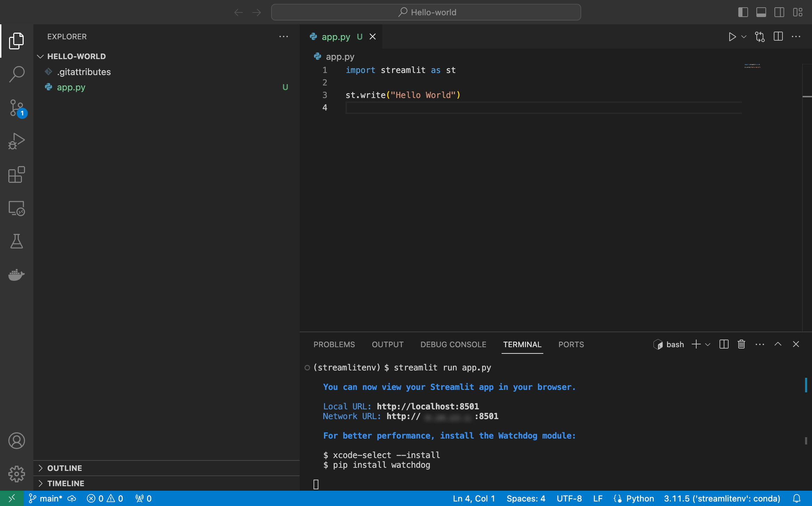
Task: Toggle the primary sidebar visibility
Action: [x=743, y=12]
